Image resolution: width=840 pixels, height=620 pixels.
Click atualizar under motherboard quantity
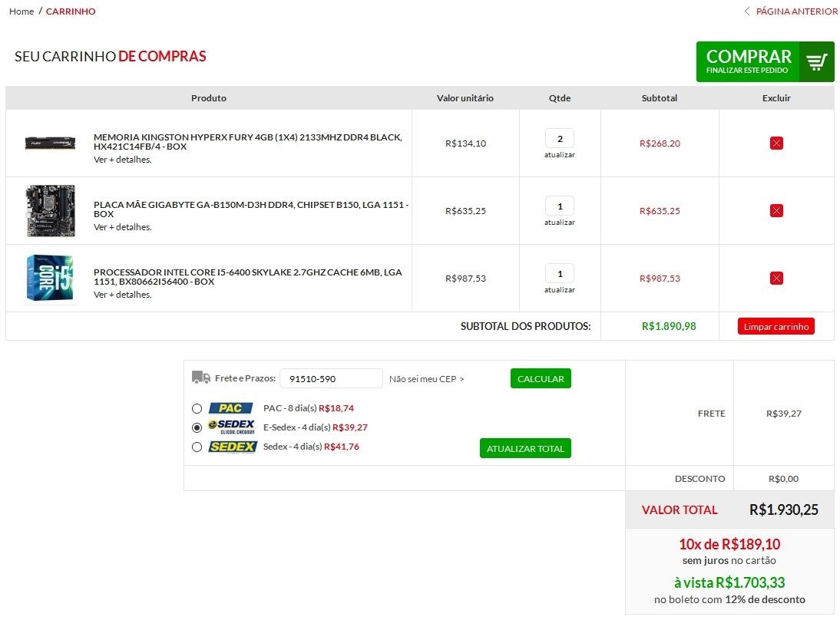pyautogui.click(x=560, y=223)
